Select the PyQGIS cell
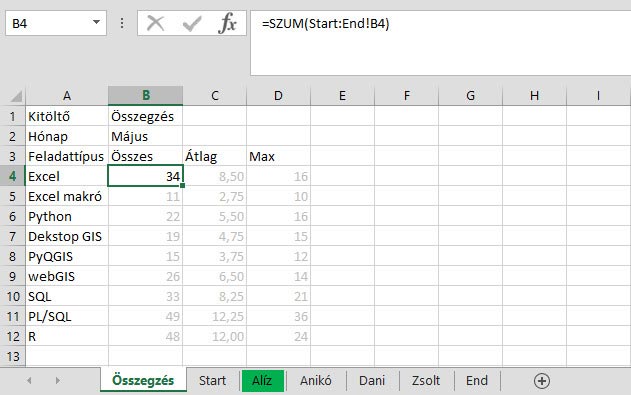 pyautogui.click(x=67, y=256)
